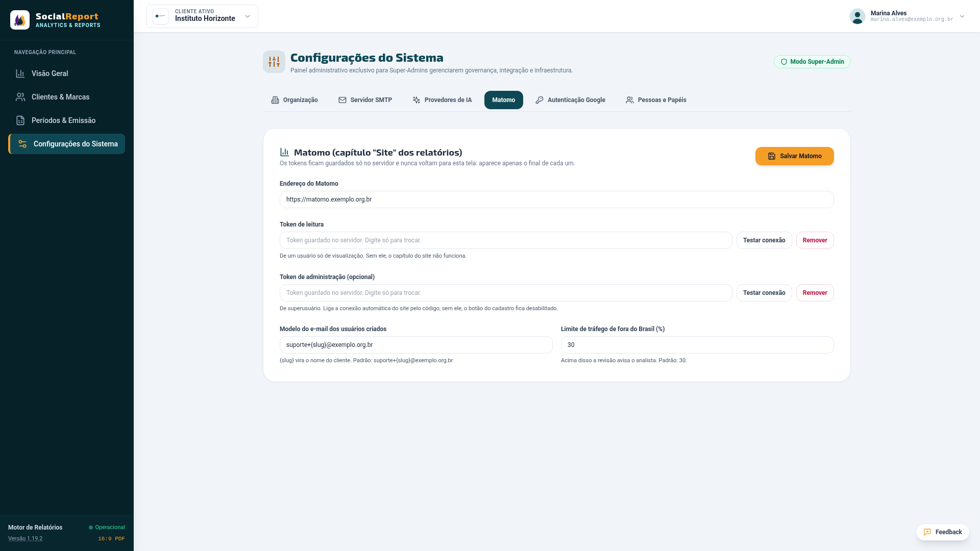Click the floppy disk icon in Salvar Matomo

click(x=772, y=156)
